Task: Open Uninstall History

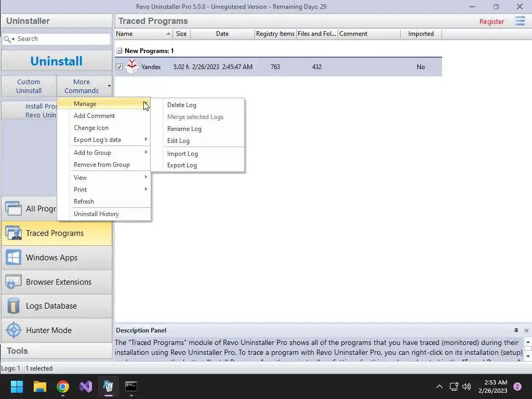Action: 96,214
